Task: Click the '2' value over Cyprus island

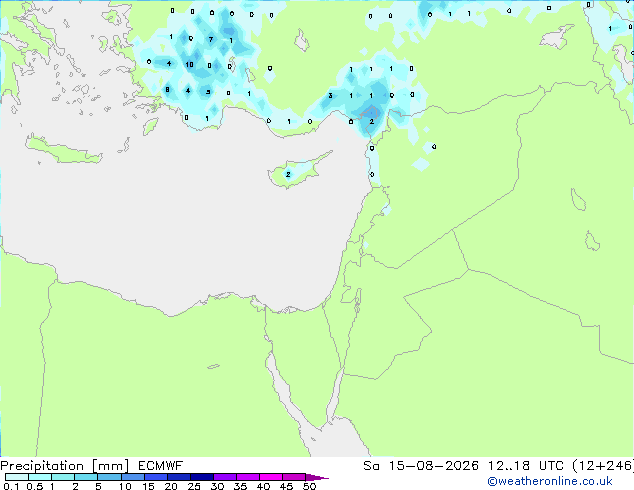Action: pos(288,175)
